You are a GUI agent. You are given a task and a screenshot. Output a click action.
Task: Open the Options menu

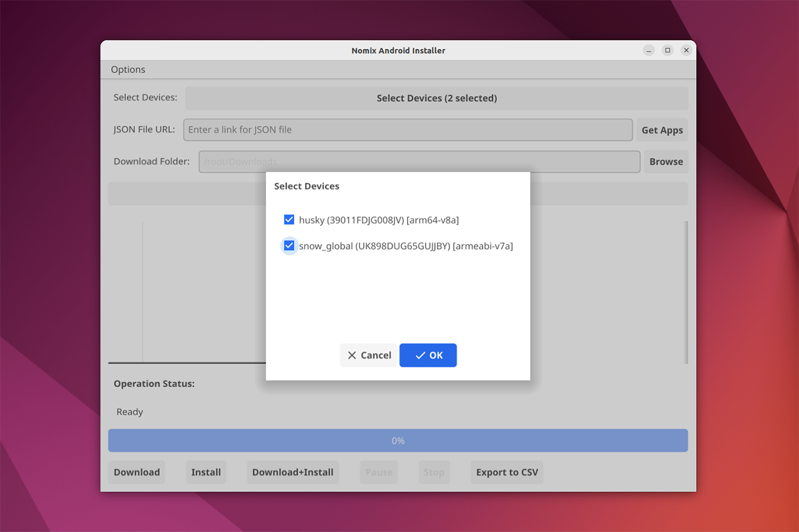pos(128,69)
